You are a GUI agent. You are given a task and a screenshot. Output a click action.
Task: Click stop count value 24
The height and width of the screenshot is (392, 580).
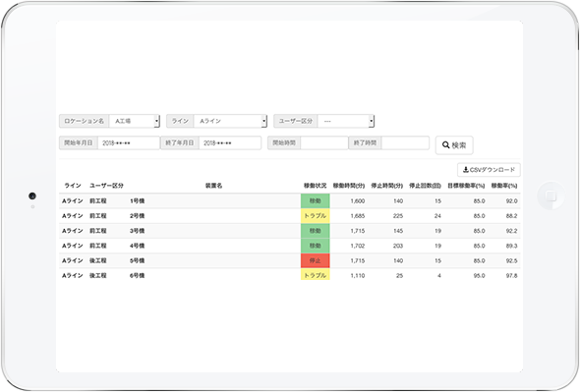tap(437, 216)
